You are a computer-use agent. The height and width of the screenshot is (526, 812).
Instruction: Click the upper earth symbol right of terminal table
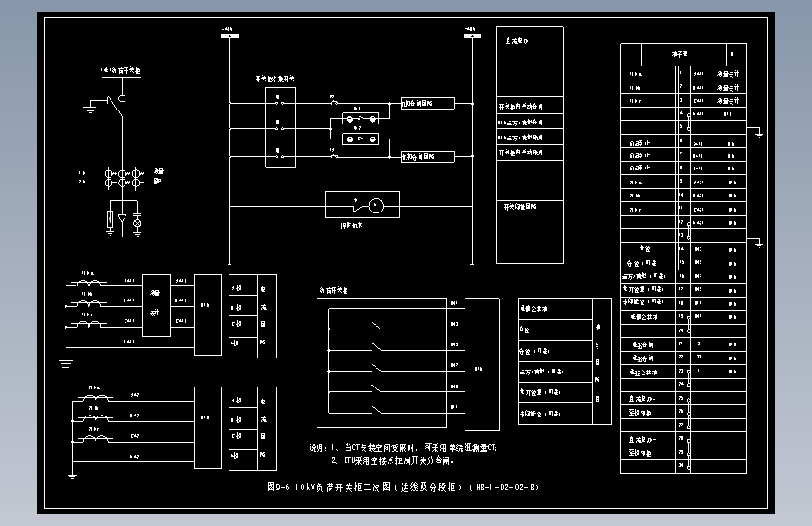(x=759, y=134)
